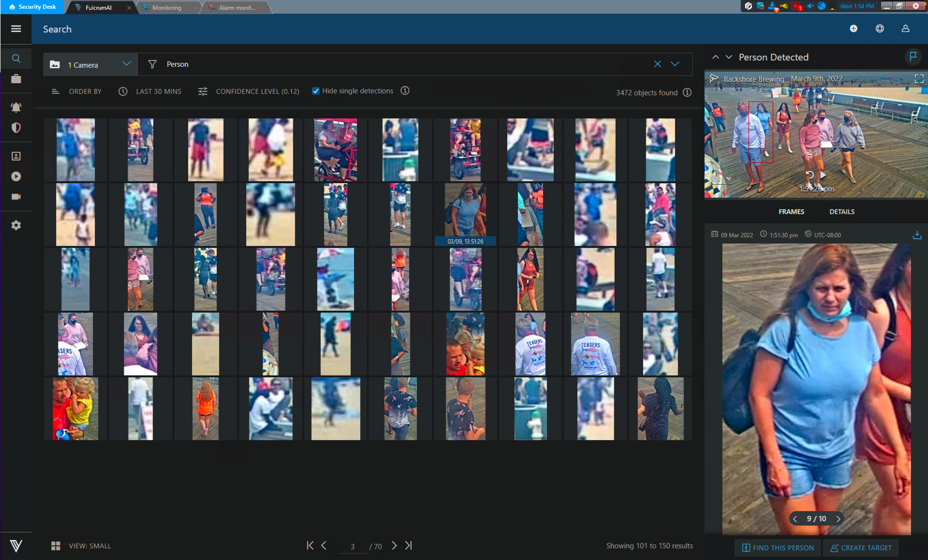The height and width of the screenshot is (560, 928).
Task: Open the Contacts badge panel
Action: (16, 156)
